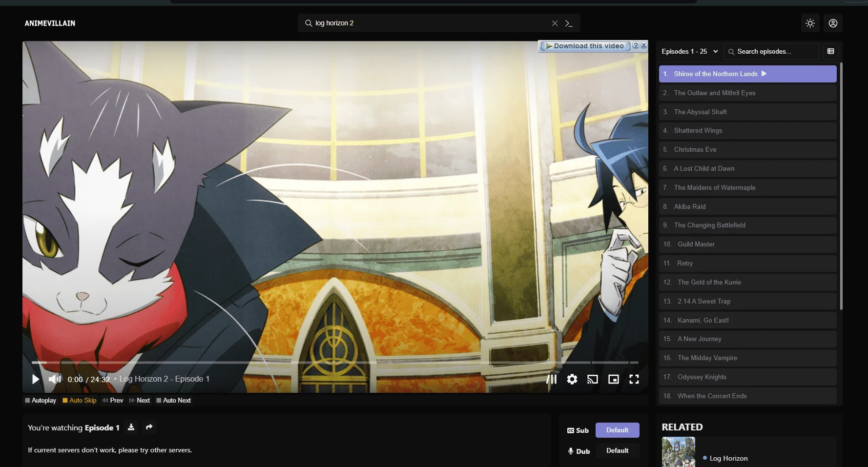Open related Log Horizon title link
Screen dimensions: 868x467
tap(728, 458)
